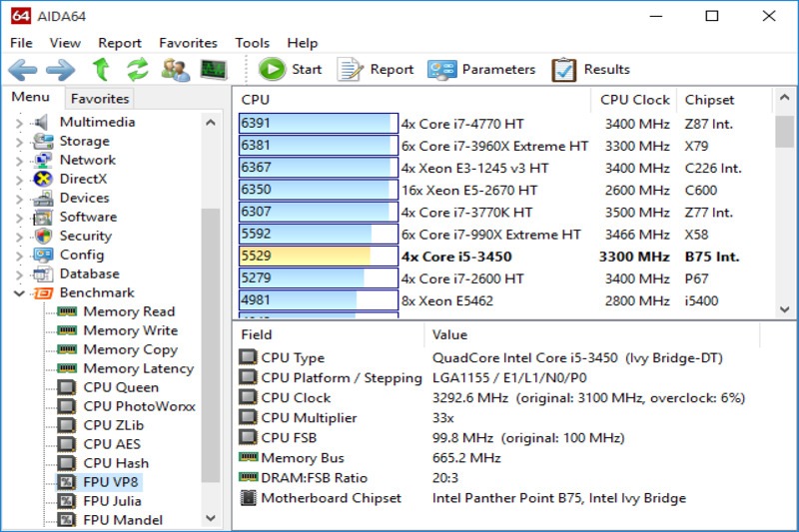Click the blue Forward arrow in toolbar
Screen dimensions: 799x532
tap(60, 70)
